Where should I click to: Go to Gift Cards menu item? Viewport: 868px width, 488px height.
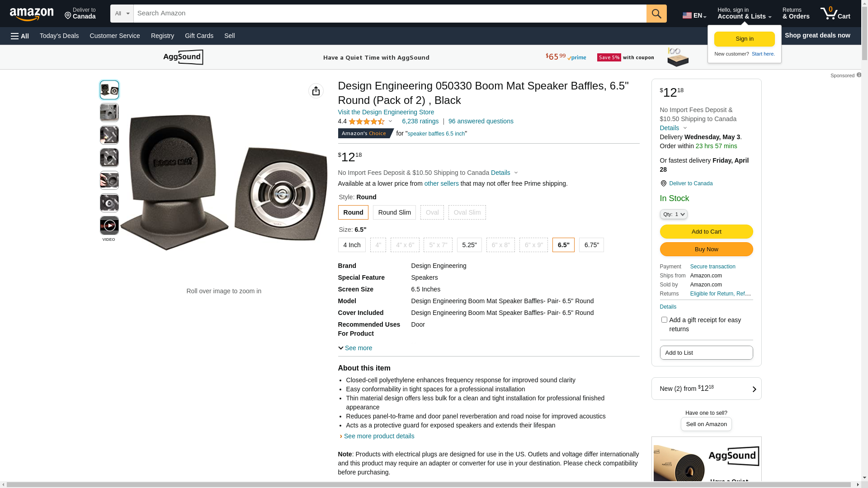point(199,36)
